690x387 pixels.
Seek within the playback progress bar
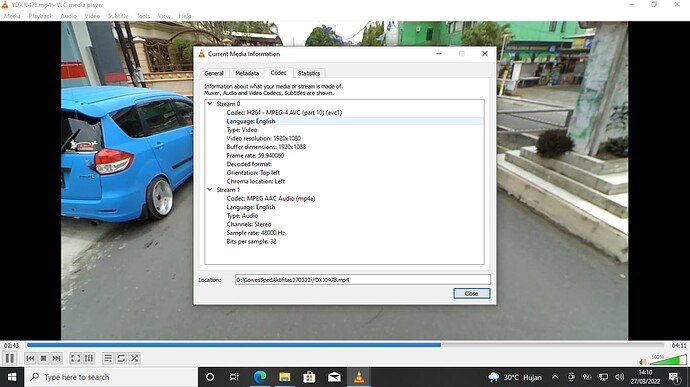(x=345, y=345)
